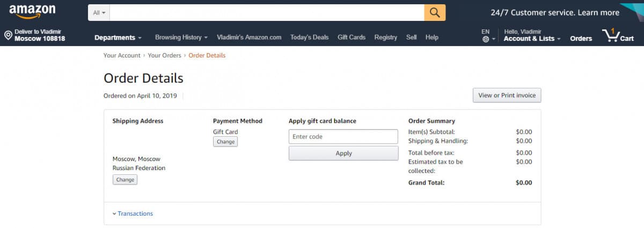Screen dimensions: 644x228
Task: Change the payment method
Action: coord(225,142)
